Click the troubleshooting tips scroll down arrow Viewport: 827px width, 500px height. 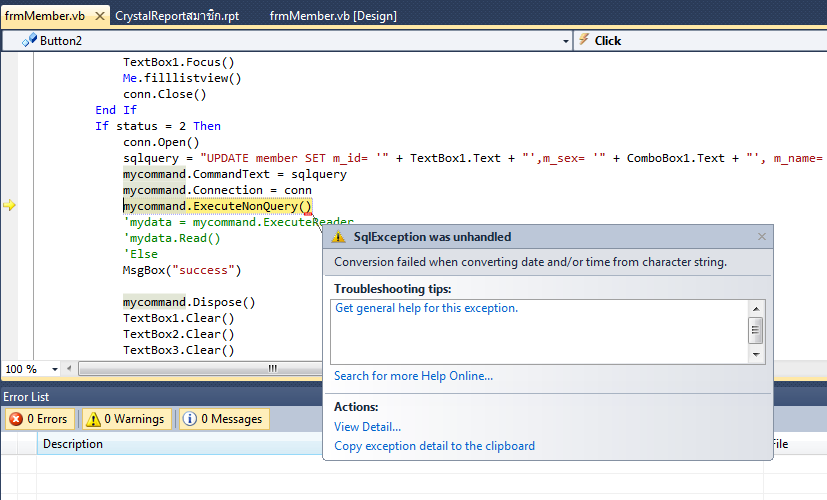757,354
